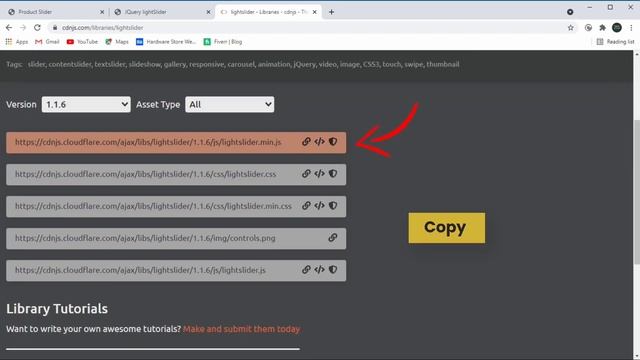The height and width of the screenshot is (360, 640).
Task: Copy URL icon for lightslider.js row
Action: point(306,270)
